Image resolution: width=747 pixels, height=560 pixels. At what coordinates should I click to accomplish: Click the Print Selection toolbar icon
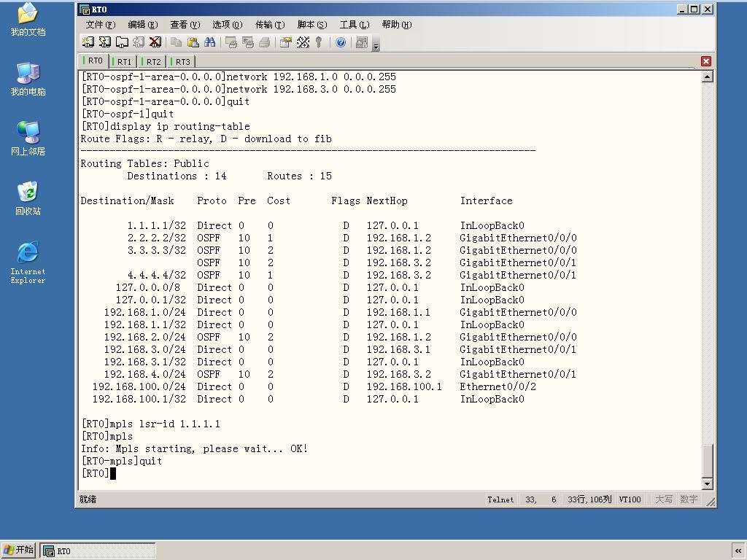248,42
